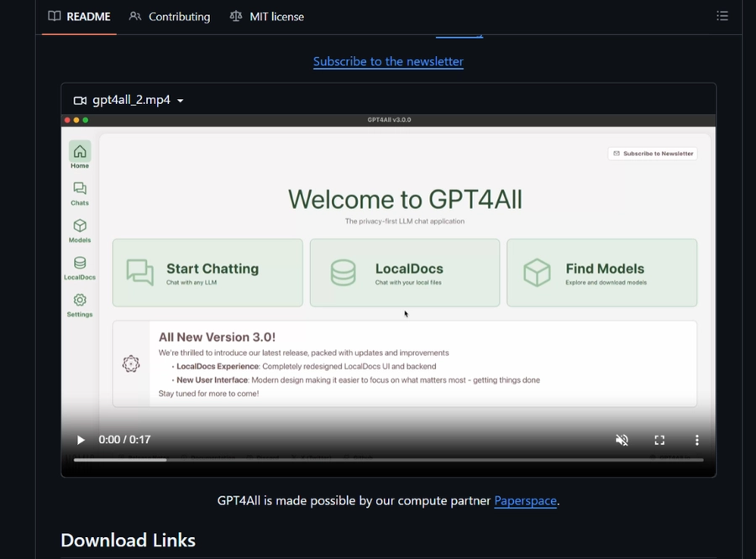Click the 0:00 / 0:17 time display
Image resolution: width=756 pixels, height=559 pixels.
point(124,440)
